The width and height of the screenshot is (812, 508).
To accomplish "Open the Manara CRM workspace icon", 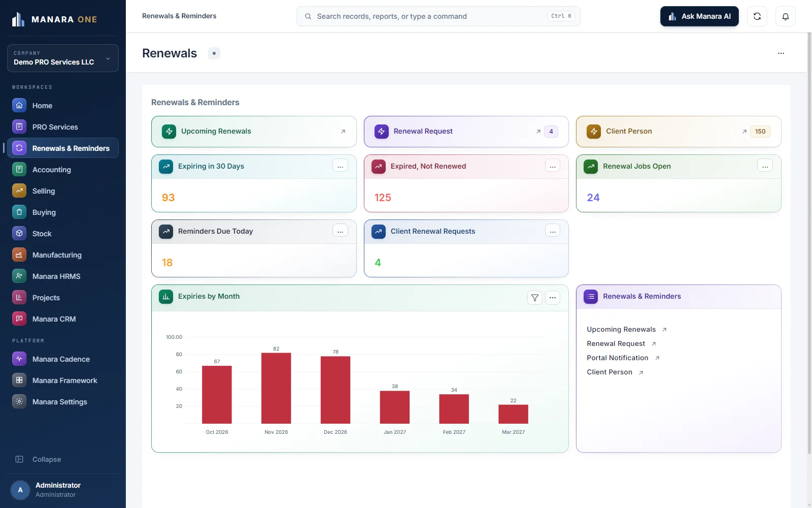I will tap(19, 319).
